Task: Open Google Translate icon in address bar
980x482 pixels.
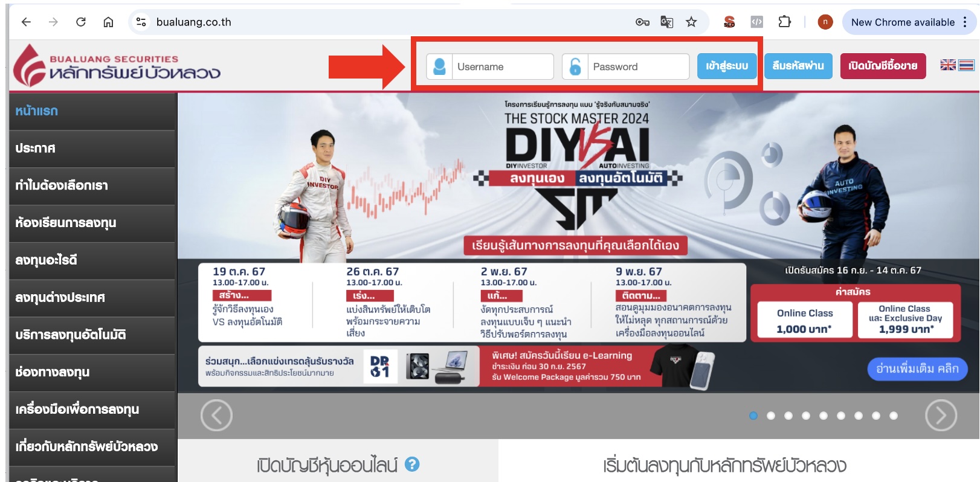Action: coord(667,22)
